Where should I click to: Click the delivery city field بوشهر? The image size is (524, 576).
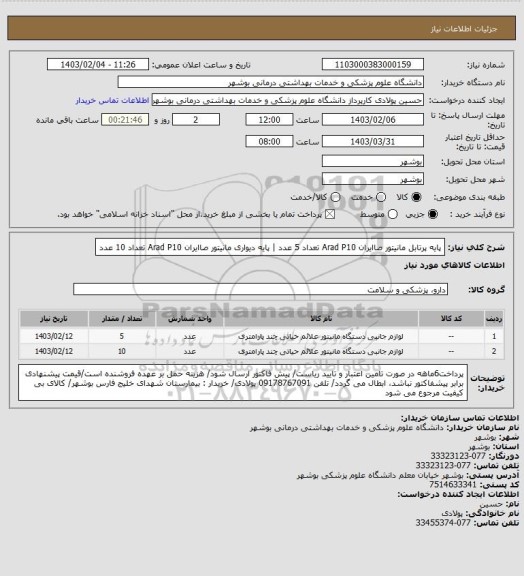(x=373, y=179)
